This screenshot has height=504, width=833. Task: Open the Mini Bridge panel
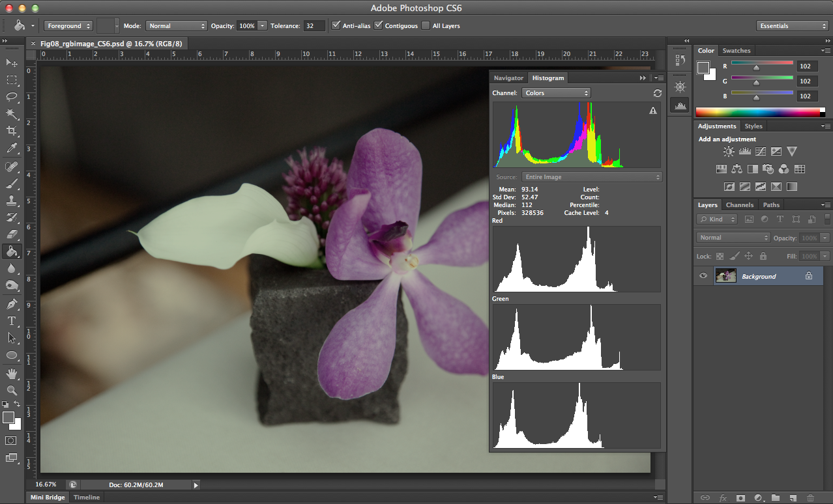pos(48,497)
